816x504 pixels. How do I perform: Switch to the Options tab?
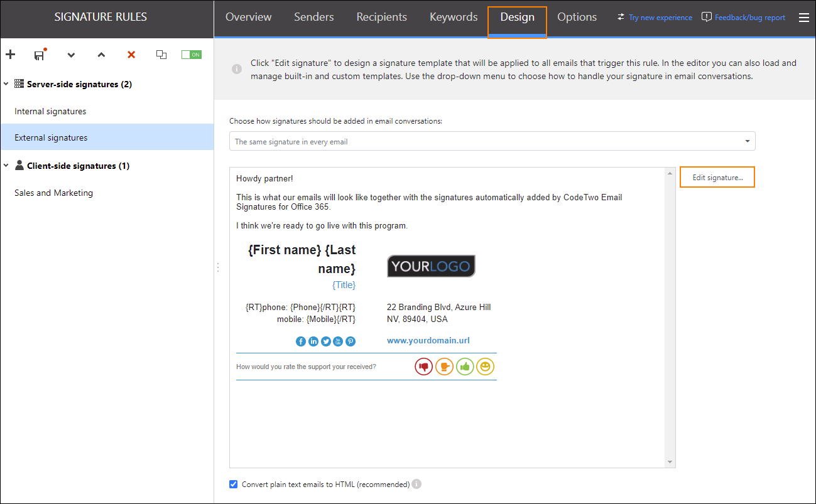click(576, 17)
